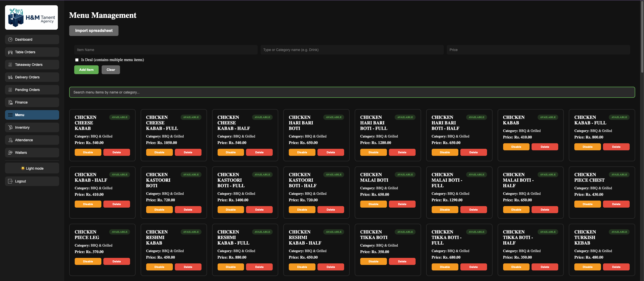This screenshot has width=644, height=281.
Task: Check the Is Deal checkbox
Action: pyautogui.click(x=77, y=60)
